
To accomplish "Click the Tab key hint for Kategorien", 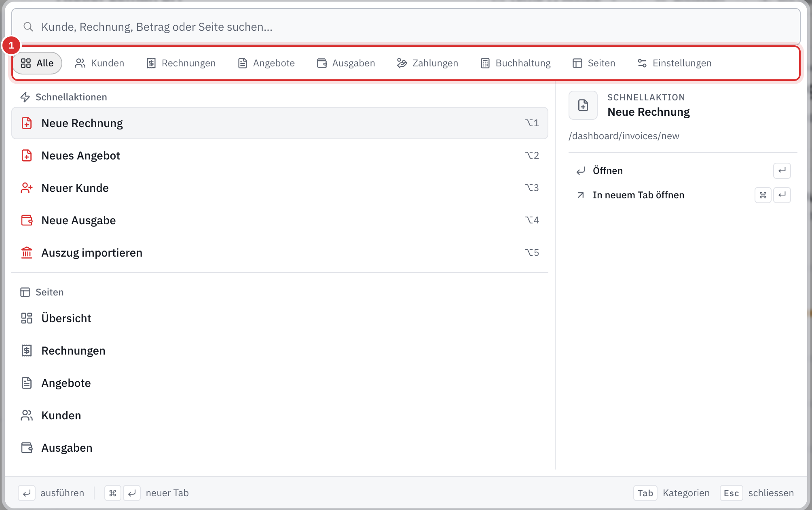I will [645, 493].
